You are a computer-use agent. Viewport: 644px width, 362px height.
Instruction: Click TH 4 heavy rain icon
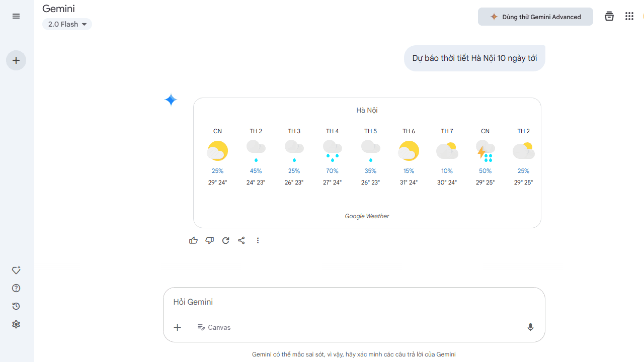coord(333,151)
